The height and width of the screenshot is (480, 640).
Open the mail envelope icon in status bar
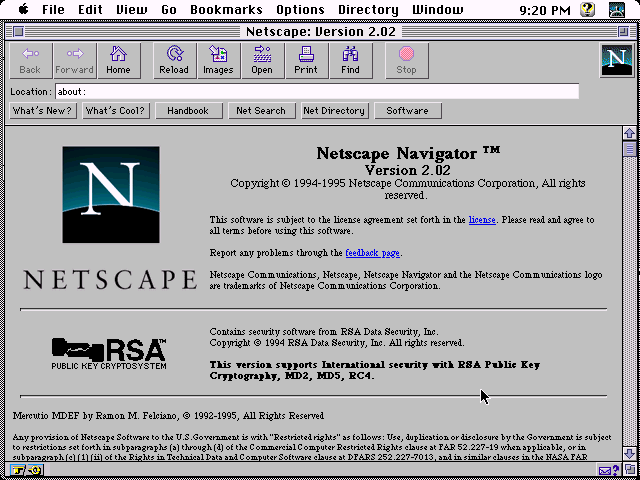tap(609, 470)
